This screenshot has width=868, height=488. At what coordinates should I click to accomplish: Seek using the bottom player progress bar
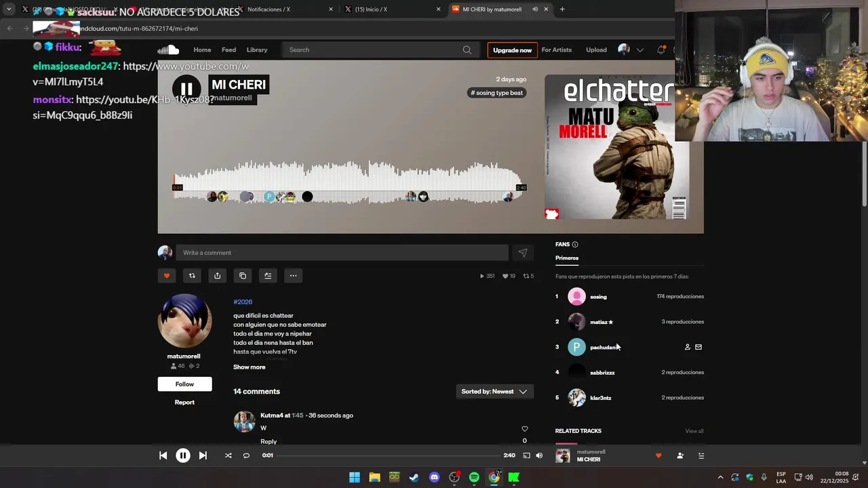[x=389, y=455]
